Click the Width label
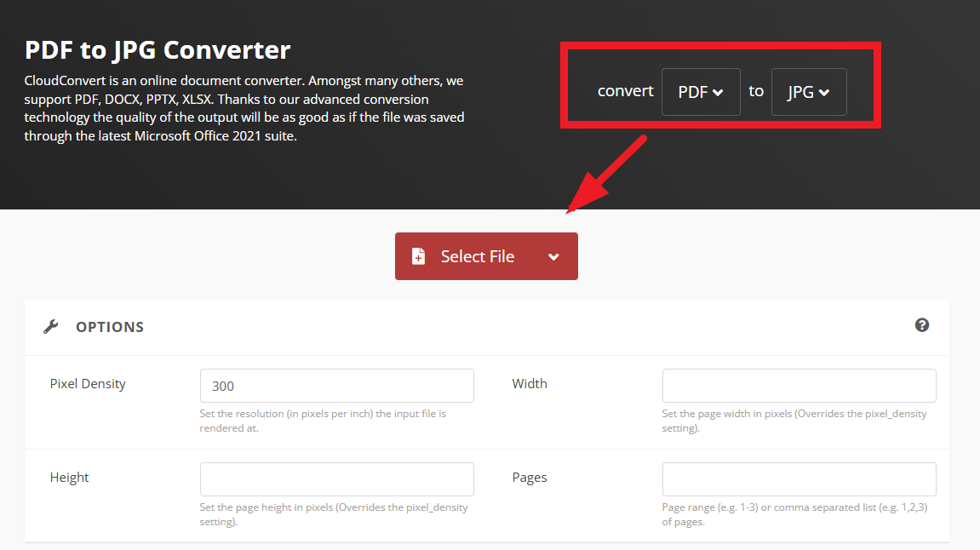Viewport: 980px width, 550px height. click(530, 384)
